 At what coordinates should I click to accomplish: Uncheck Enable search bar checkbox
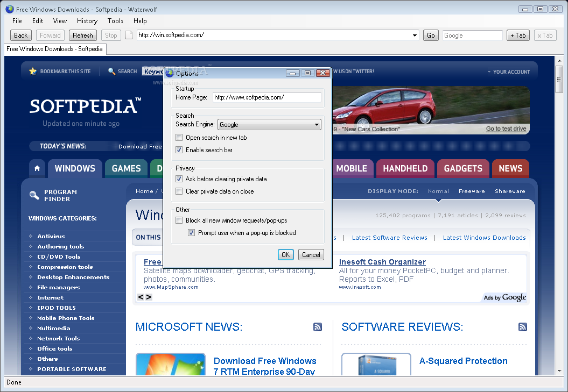pyautogui.click(x=179, y=150)
